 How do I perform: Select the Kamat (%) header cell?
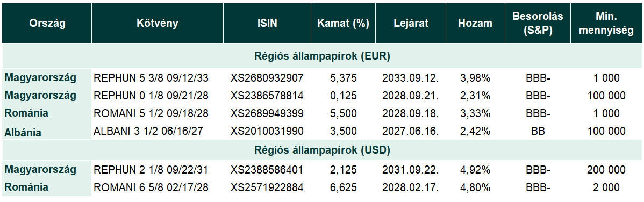[343, 24]
